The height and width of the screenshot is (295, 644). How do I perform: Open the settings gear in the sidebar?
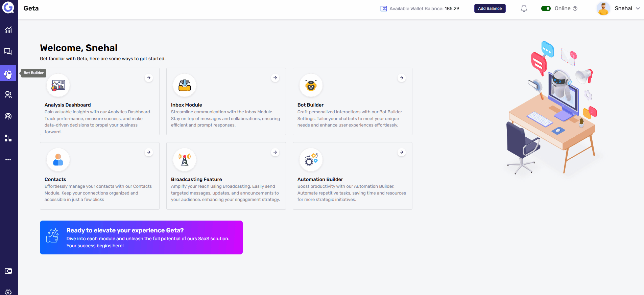(8, 292)
